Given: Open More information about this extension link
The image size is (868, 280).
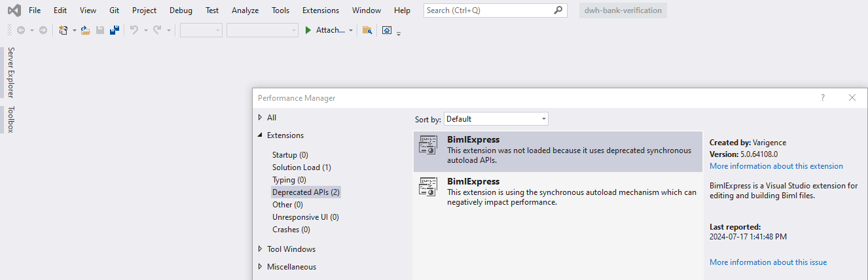Looking at the screenshot, I should [x=776, y=166].
